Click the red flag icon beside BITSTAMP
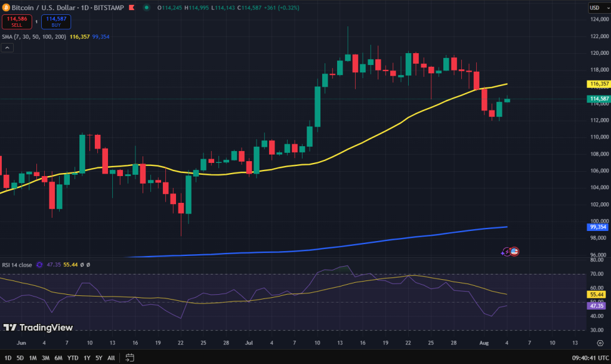This screenshot has width=611, height=364. pyautogui.click(x=132, y=7)
